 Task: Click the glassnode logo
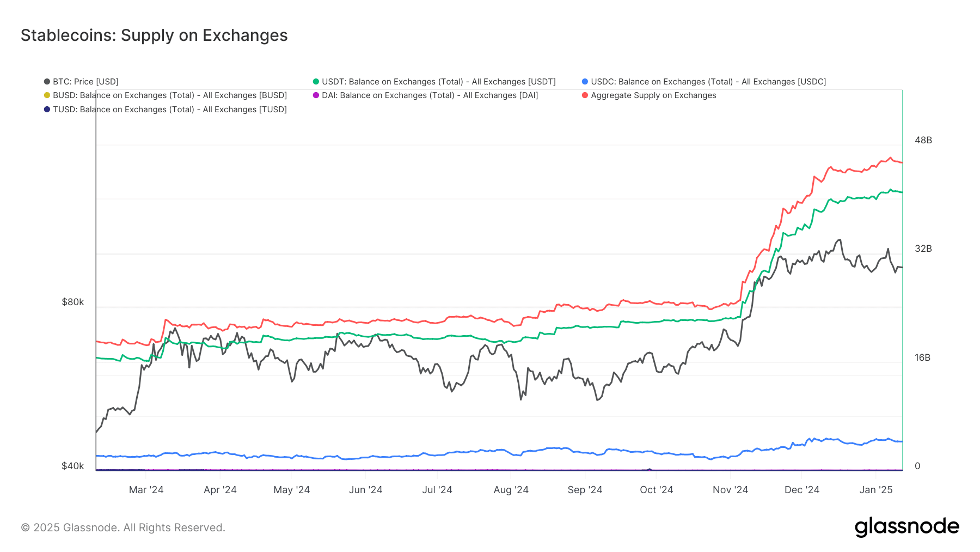click(x=906, y=527)
